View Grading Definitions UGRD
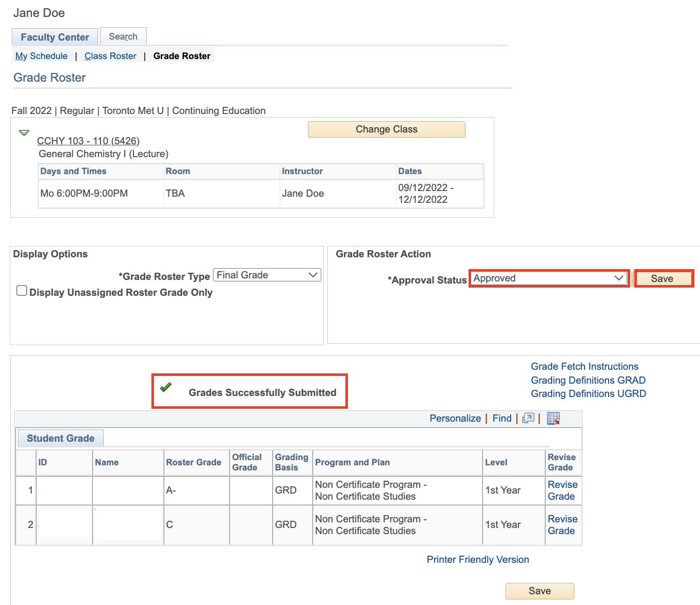 click(x=588, y=393)
